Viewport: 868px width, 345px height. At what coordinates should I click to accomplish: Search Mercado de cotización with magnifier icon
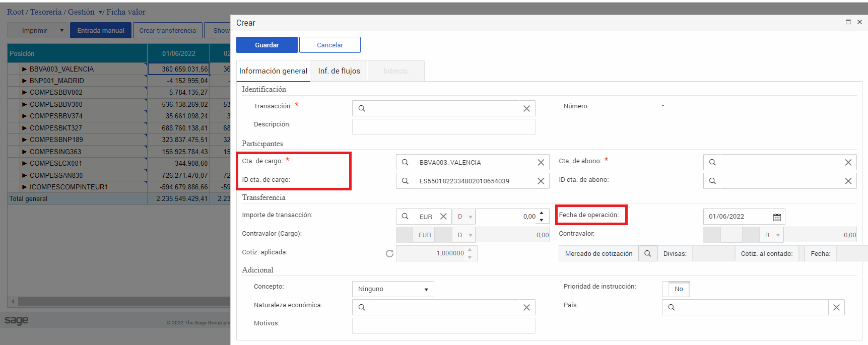(x=648, y=254)
